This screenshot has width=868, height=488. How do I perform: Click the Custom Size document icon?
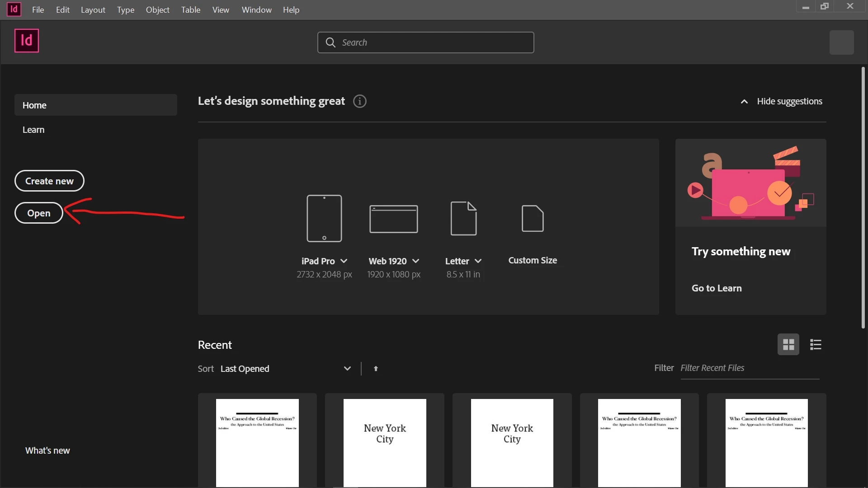(533, 218)
